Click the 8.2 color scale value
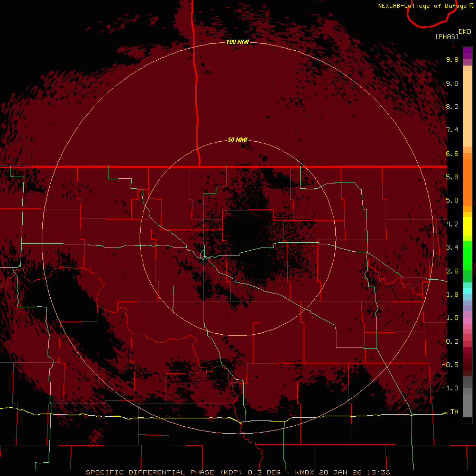This screenshot has width=476, height=476. click(452, 106)
